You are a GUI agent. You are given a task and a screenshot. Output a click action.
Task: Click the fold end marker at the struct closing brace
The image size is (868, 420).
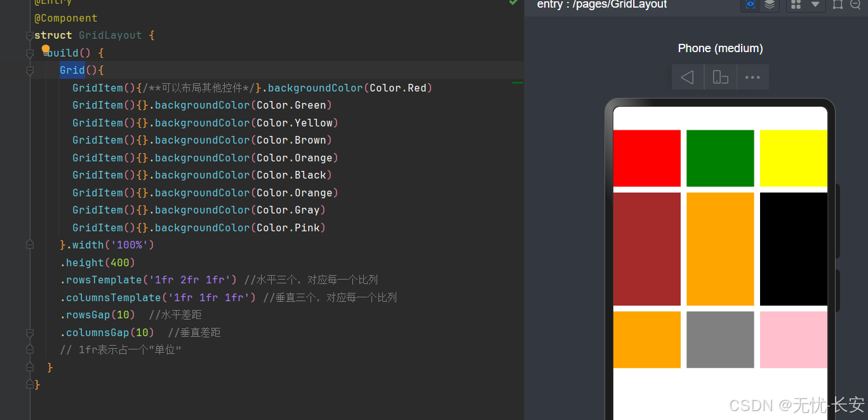coord(30,384)
